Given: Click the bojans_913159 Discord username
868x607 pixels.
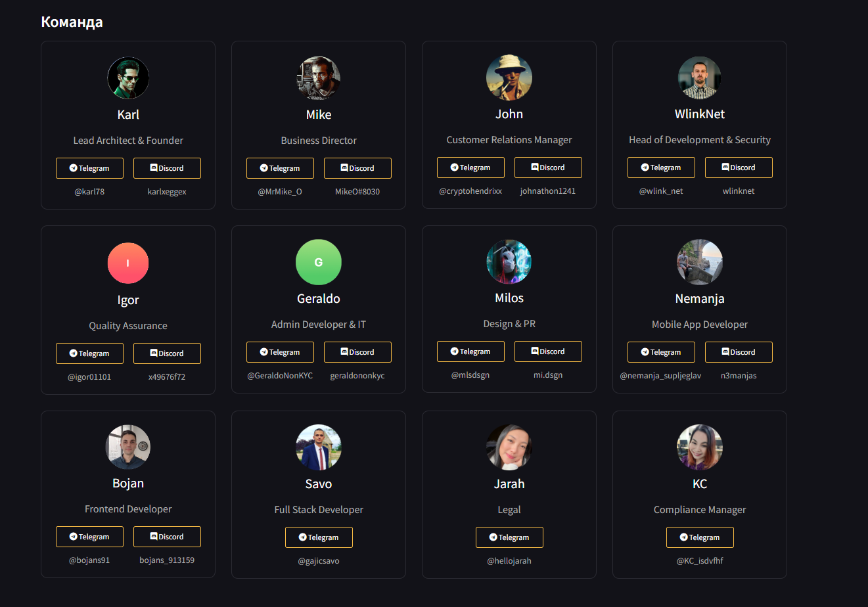Looking at the screenshot, I should point(167,560).
